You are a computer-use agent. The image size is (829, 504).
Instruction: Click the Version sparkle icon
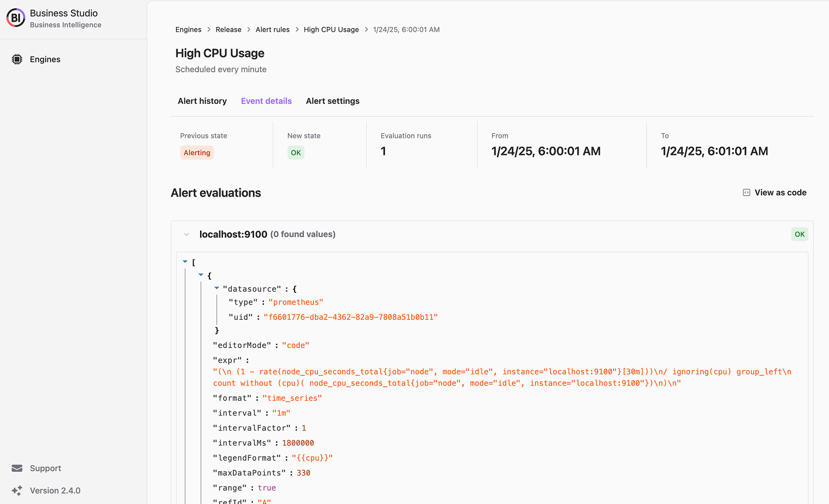[x=17, y=491]
